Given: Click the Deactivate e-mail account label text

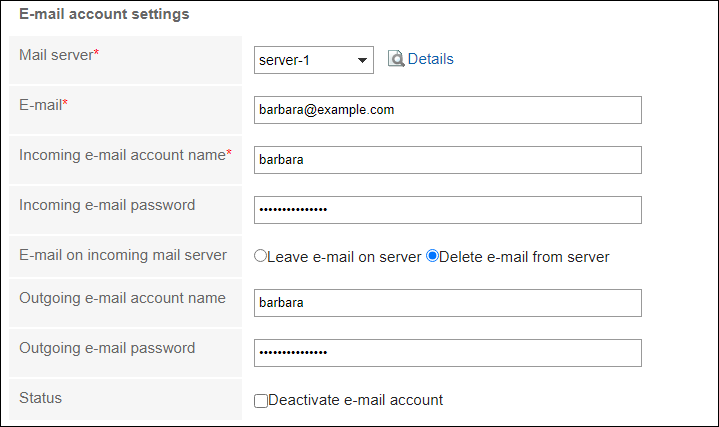Looking at the screenshot, I should click(x=355, y=400).
